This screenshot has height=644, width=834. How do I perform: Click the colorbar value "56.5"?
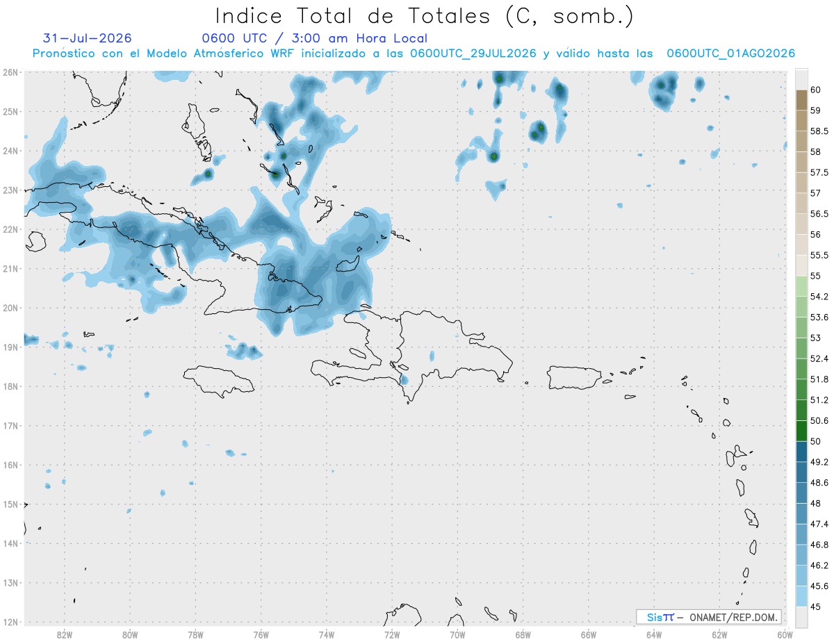coord(819,213)
